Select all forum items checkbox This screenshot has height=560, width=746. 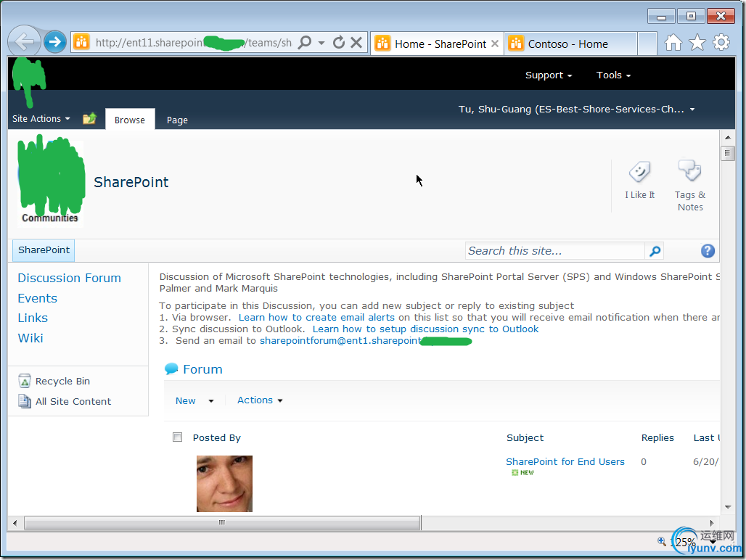[178, 437]
